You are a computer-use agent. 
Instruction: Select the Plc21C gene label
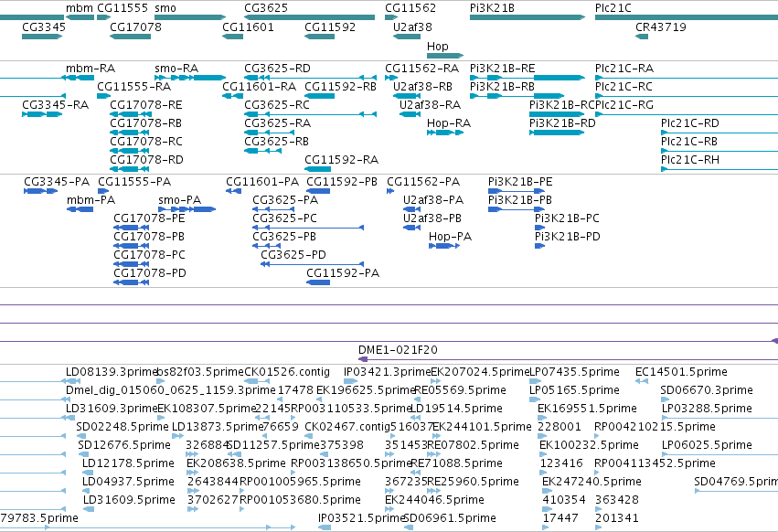tap(613, 8)
